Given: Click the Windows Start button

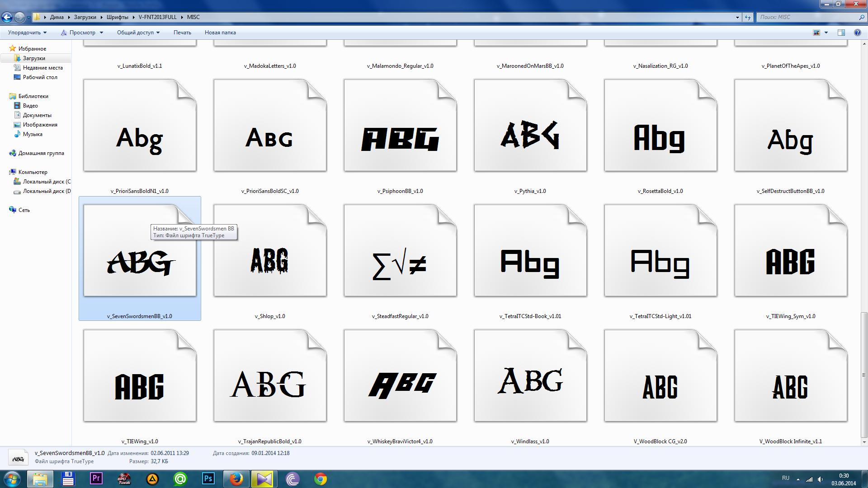Looking at the screenshot, I should click(12, 479).
